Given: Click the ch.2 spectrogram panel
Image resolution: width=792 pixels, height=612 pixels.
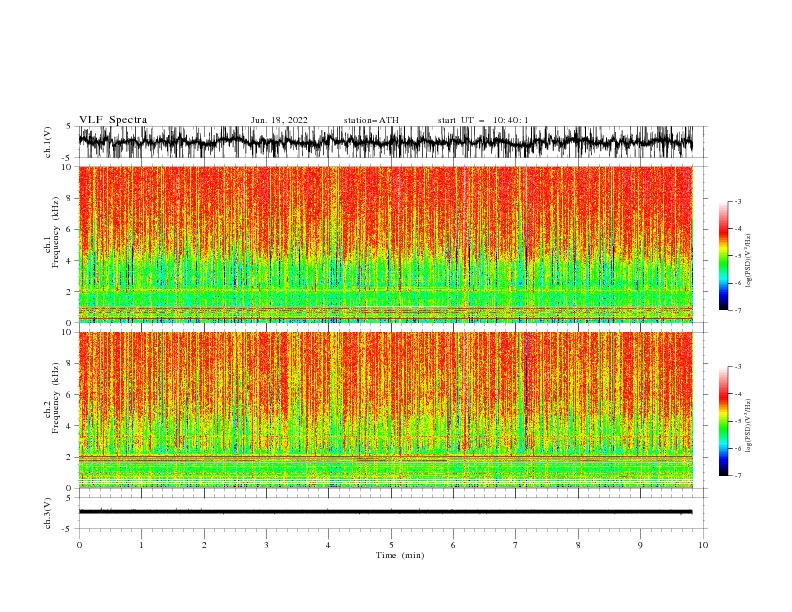Looking at the screenshot, I should pyautogui.click(x=386, y=410).
